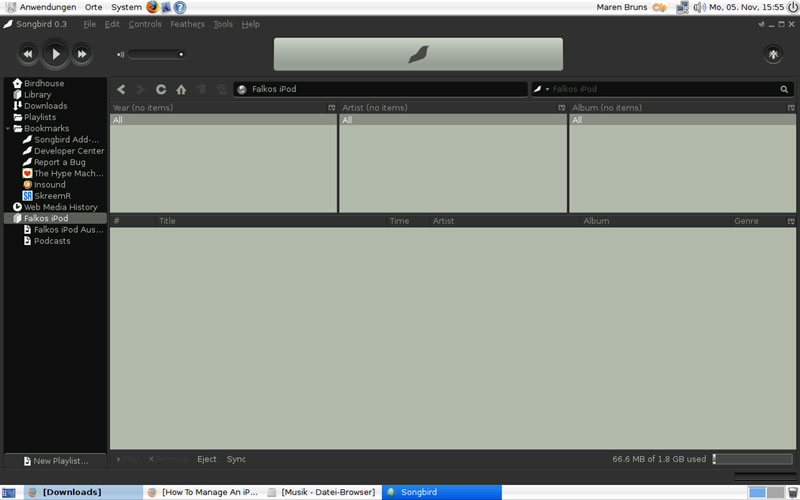Sync the iPod
Image resolution: width=800 pixels, height=500 pixels.
coord(236,459)
